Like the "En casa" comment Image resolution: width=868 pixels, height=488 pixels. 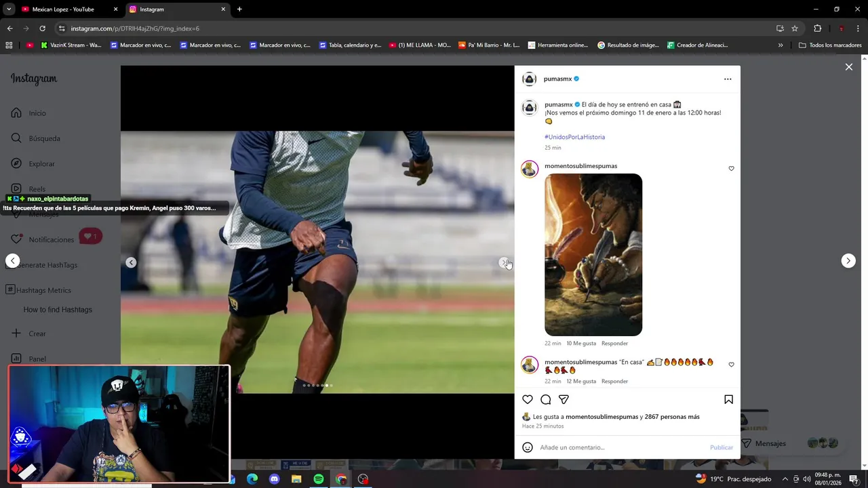coord(731,365)
